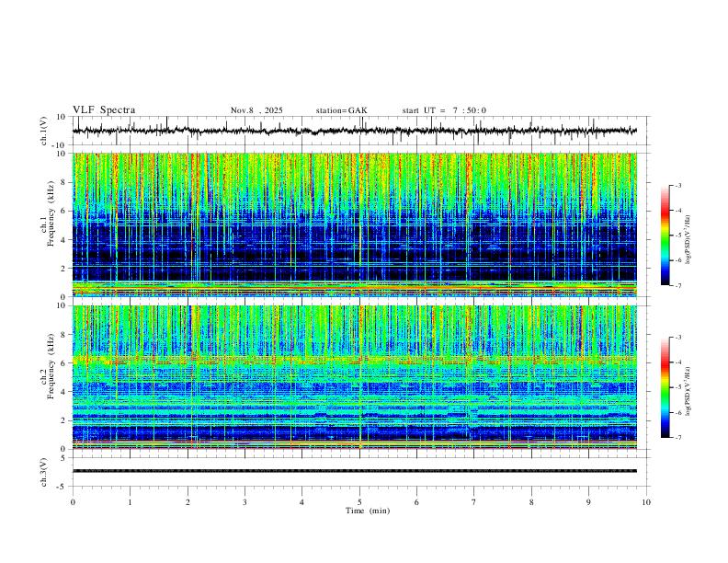728x563 pixels.
Task: Click time axis tick label "0"
Action: click(73, 502)
